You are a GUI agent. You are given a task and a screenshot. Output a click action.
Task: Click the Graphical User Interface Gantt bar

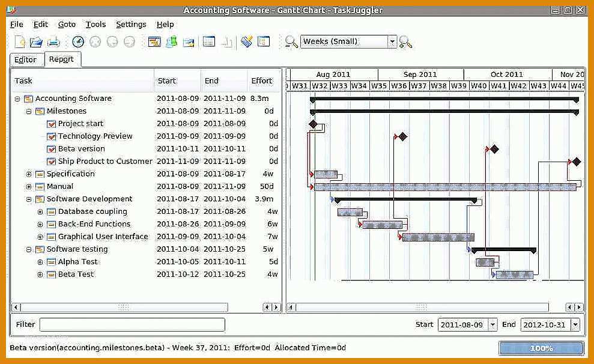pyautogui.click(x=438, y=237)
